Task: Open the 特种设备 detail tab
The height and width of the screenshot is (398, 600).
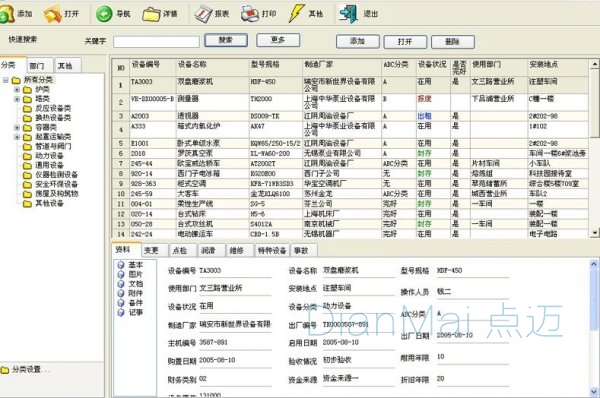Action: coord(272,251)
